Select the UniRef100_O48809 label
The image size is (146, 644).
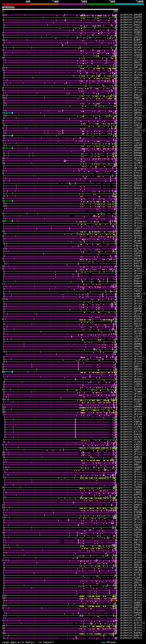(131, 605)
